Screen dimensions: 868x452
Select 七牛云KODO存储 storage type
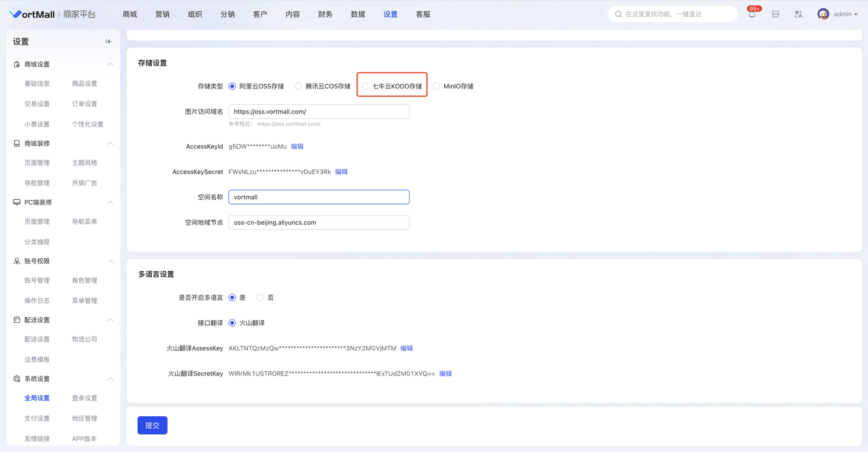(x=365, y=86)
